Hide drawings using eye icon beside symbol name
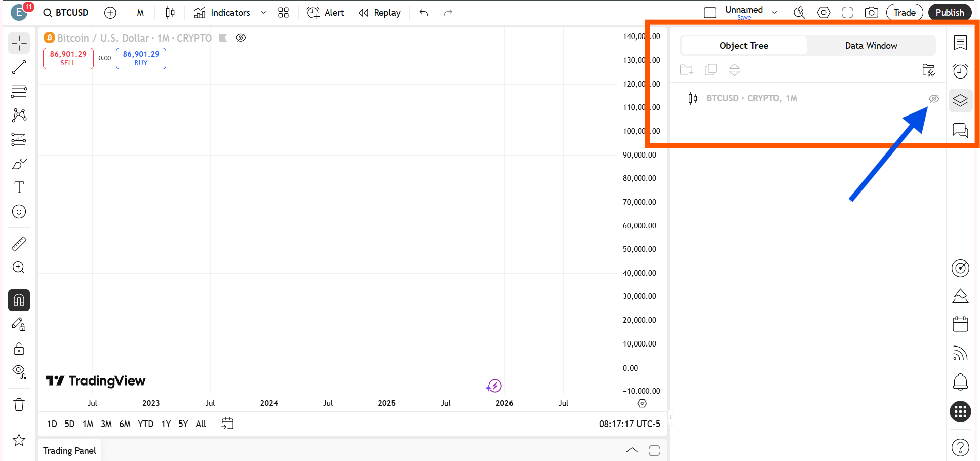The image size is (980, 461). [241, 37]
